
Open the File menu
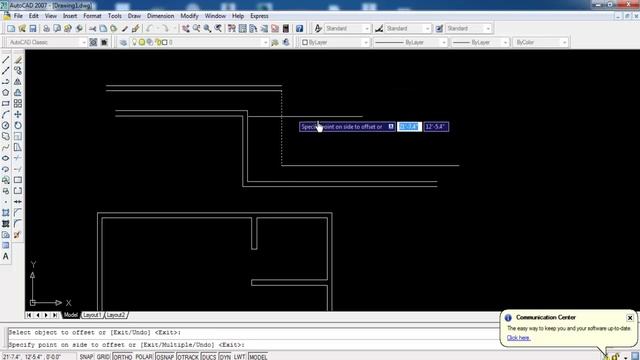point(18,16)
